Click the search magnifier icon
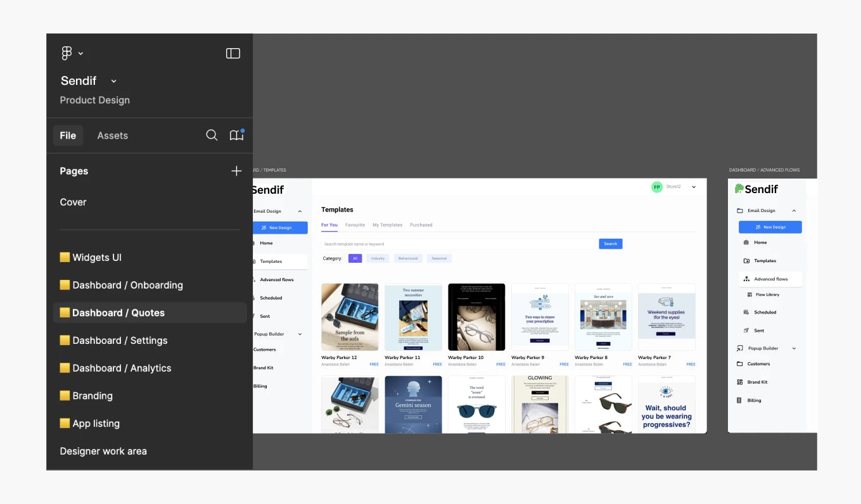Screen dimensions: 861x504 (212, 135)
